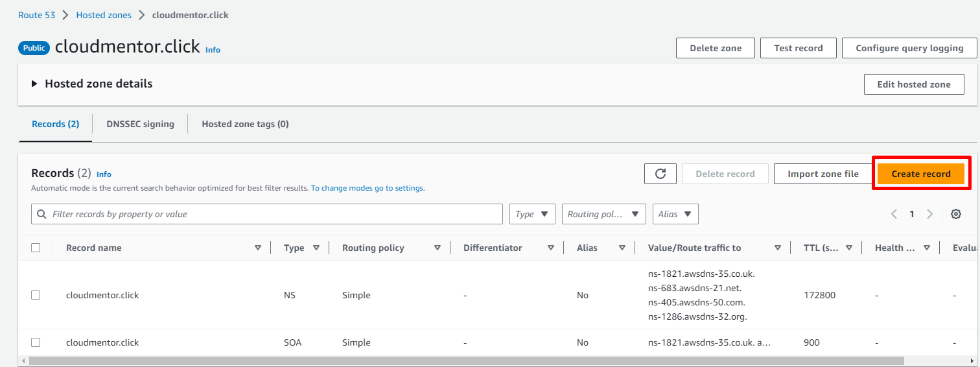Click the Create record button
The image size is (980, 367).
[x=920, y=174]
